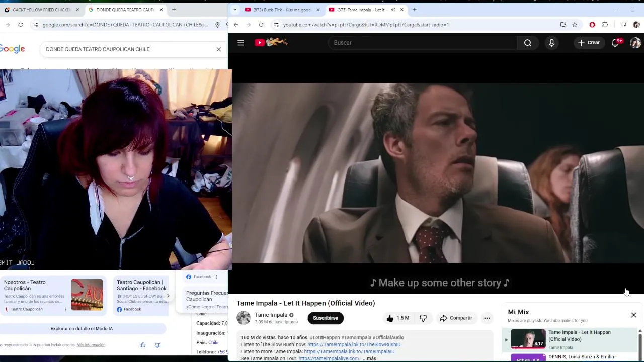Open the Más información link
This screenshot has height=362, width=644.
(91, 345)
